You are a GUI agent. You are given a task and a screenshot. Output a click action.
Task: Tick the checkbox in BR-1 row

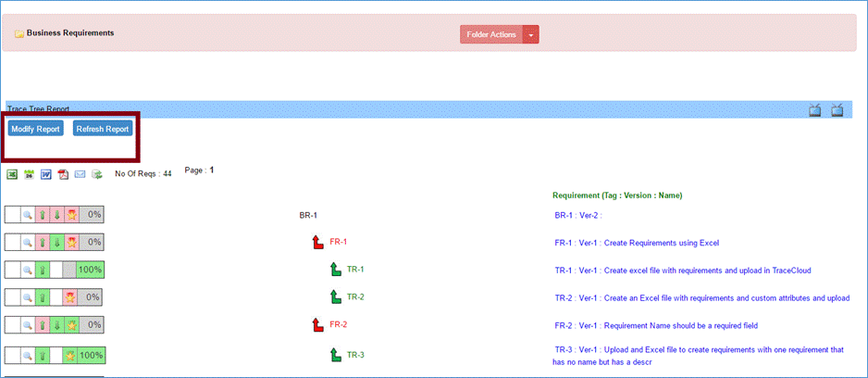(13, 215)
